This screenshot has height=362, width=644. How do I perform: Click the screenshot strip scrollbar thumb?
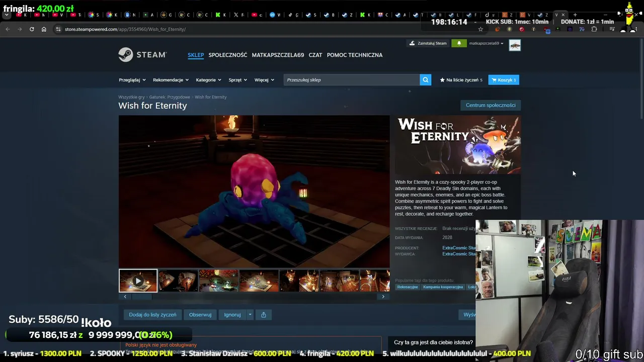[141, 297]
